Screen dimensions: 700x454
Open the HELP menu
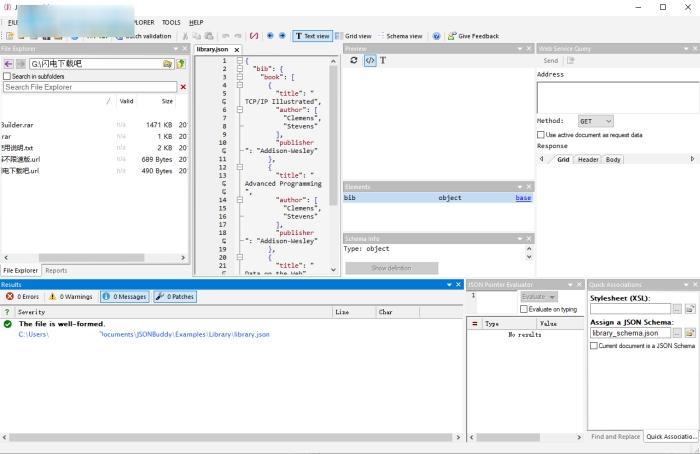[x=196, y=22]
